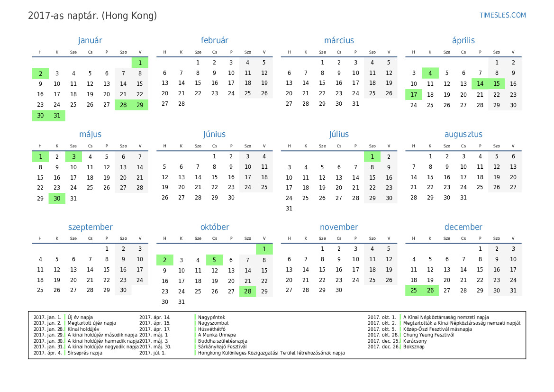Click highlighted May 3 cell
554x392 pixels.
click(73, 156)
